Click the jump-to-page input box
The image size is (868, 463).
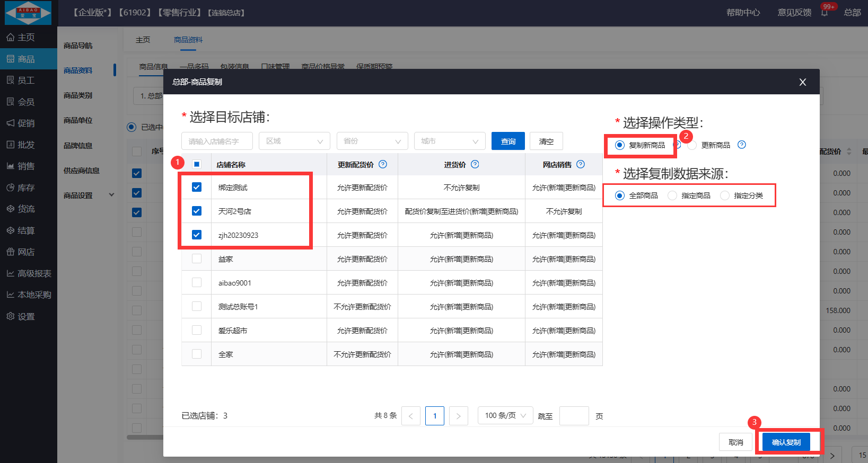[574, 416]
